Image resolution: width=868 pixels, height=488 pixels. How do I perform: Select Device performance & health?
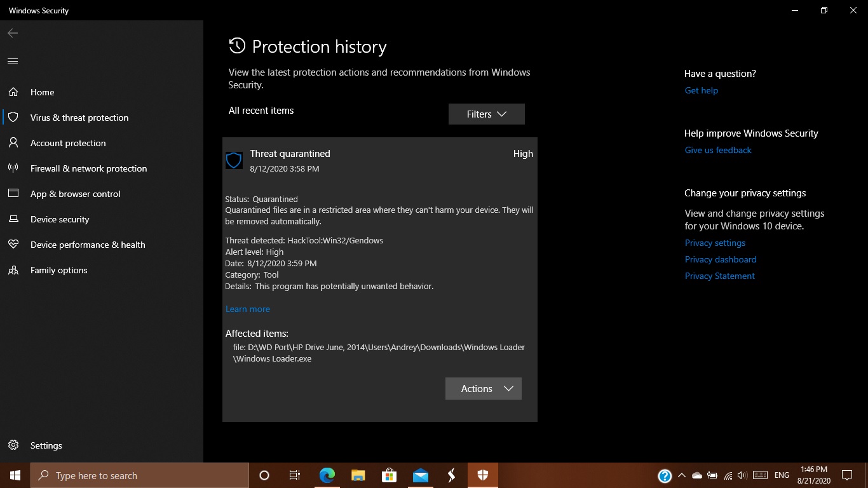(x=102, y=245)
